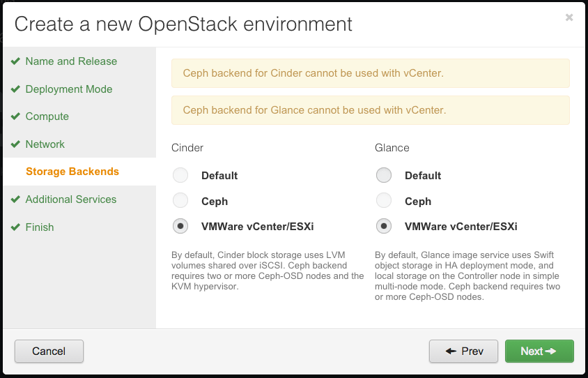Click the checkmark icon beside Compute
588x378 pixels.
[15, 116]
